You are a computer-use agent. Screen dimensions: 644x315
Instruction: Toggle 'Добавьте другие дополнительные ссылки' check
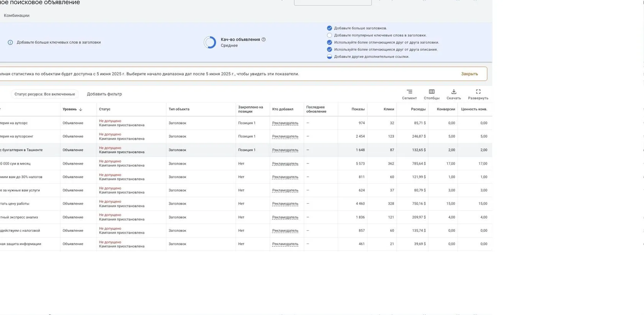click(x=329, y=56)
